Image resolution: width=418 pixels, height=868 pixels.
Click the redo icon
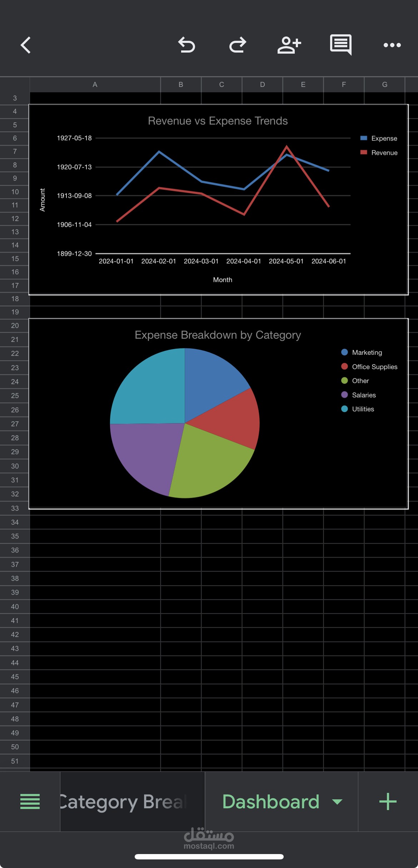coord(238,45)
